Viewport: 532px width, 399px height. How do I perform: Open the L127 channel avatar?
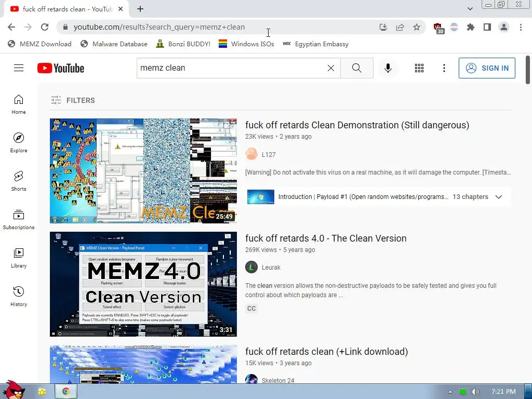point(251,154)
